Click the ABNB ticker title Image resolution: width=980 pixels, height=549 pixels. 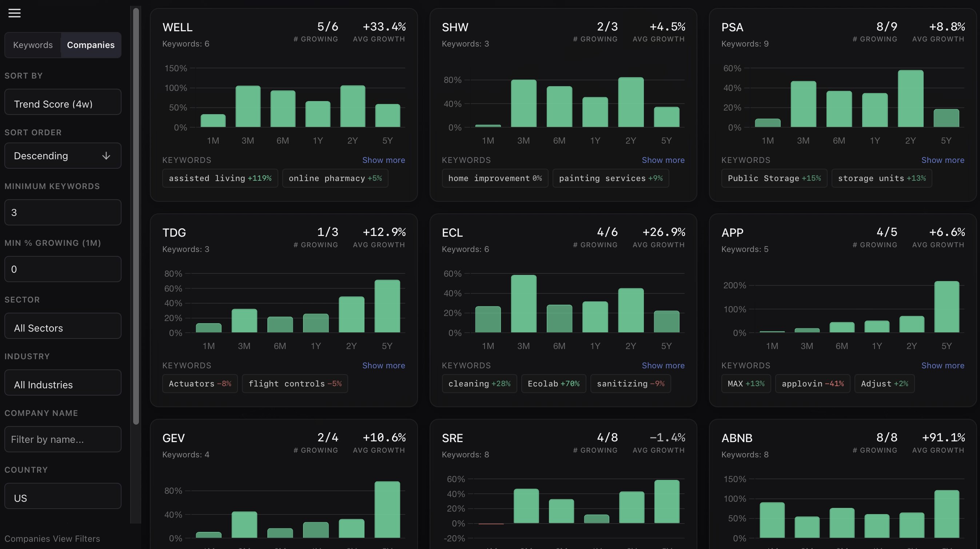(x=737, y=438)
